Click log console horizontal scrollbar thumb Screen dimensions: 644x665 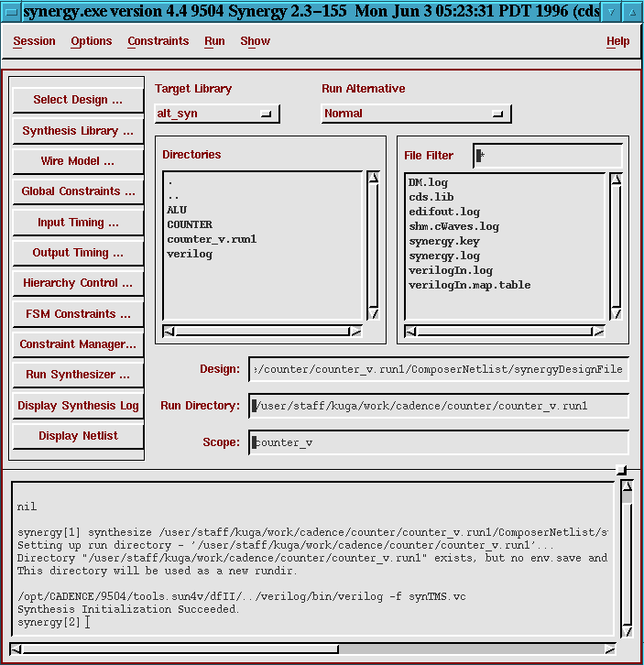pos(180,649)
